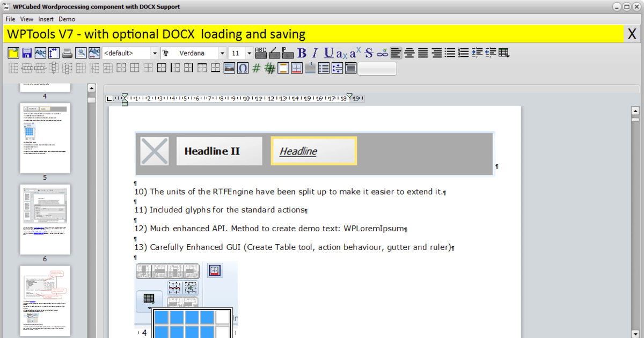Open the Demo menu

(67, 19)
